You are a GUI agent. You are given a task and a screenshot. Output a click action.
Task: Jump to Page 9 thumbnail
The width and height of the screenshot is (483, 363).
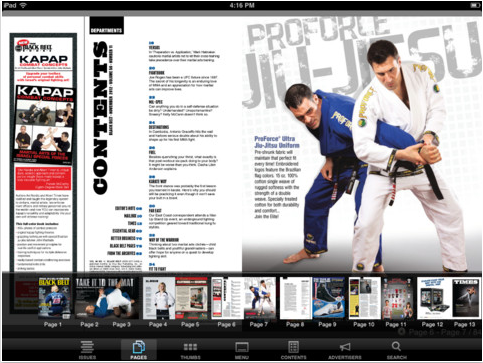(328, 298)
